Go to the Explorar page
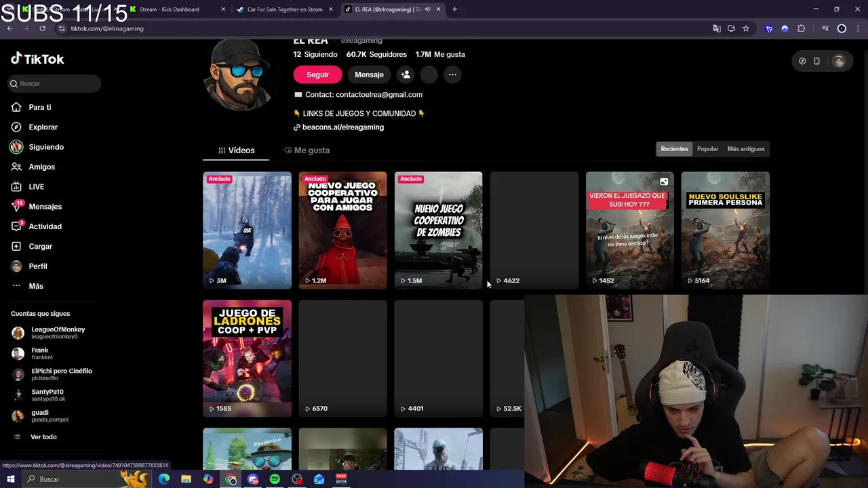The height and width of the screenshot is (488, 868). pos(35,127)
